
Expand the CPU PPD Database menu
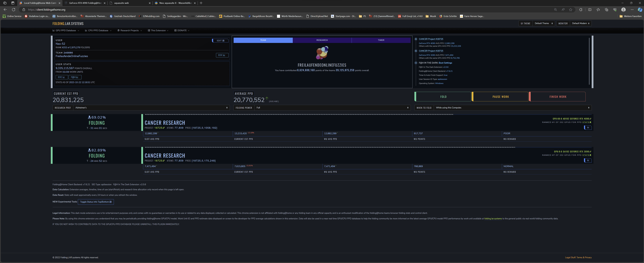[98, 30]
